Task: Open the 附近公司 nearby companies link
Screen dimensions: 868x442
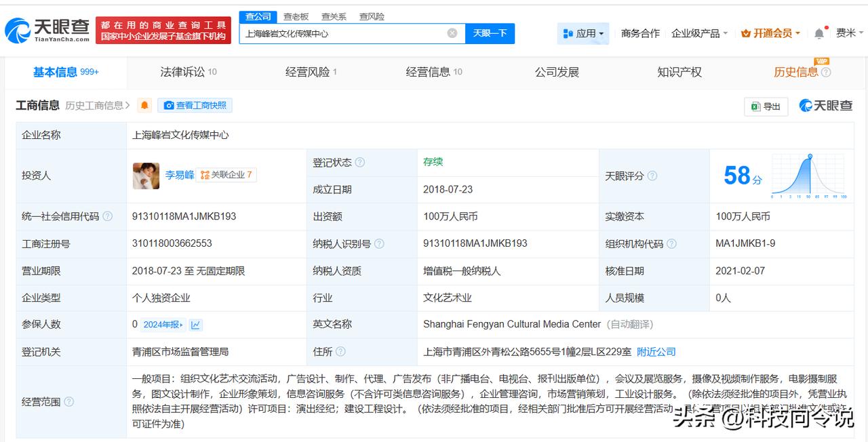Action: (x=656, y=352)
